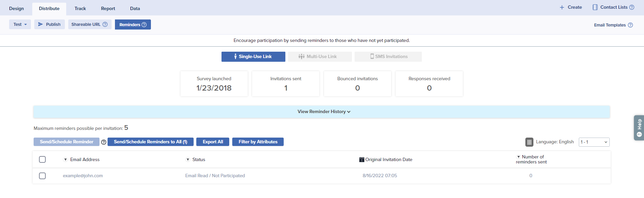This screenshot has width=644, height=198.
Task: Click filter icon on Email Address column
Action: 66,160
